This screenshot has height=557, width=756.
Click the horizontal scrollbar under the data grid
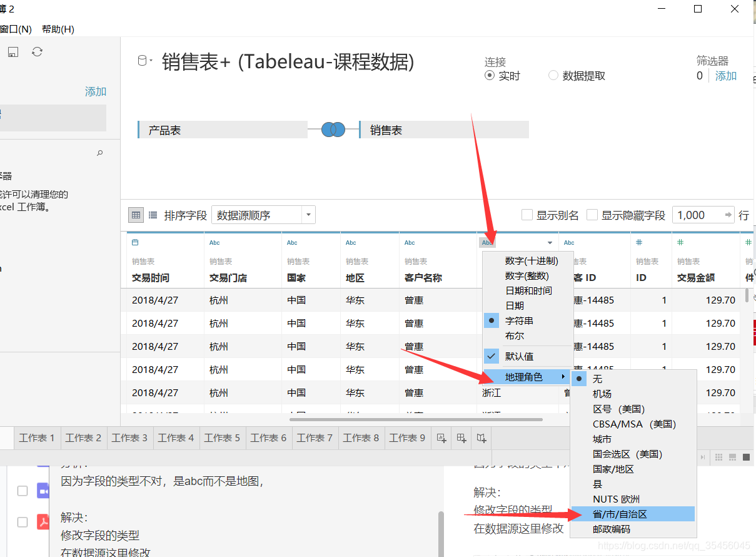[416, 419]
